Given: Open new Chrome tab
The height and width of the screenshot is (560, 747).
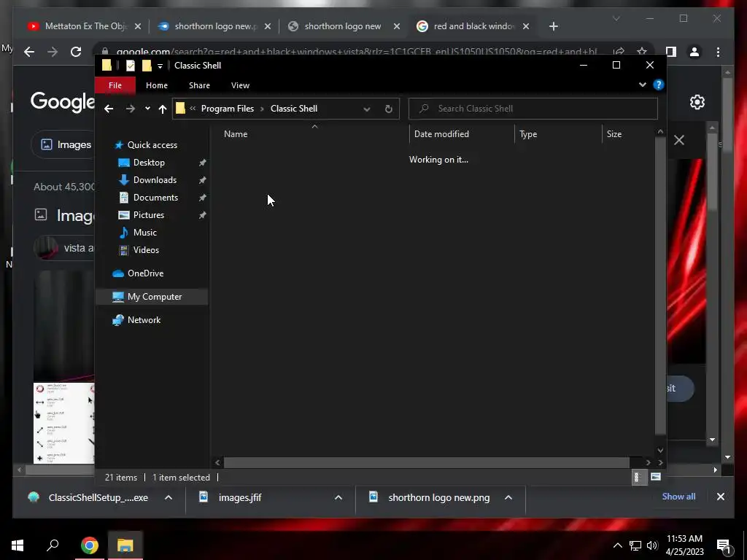Looking at the screenshot, I should (x=553, y=27).
